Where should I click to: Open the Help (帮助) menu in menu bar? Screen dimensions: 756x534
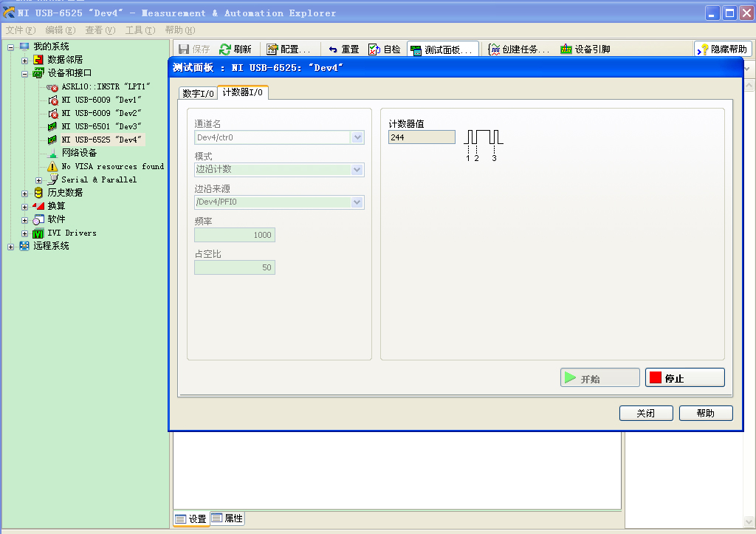[180, 30]
